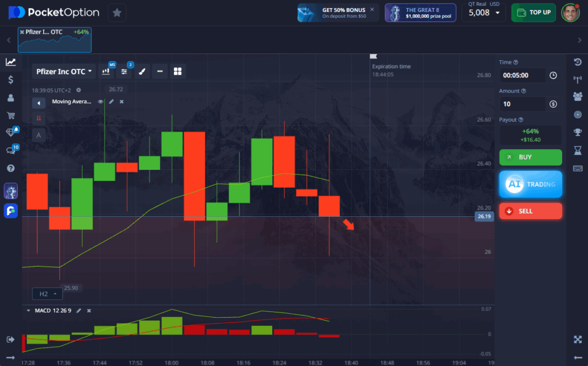
Task: Open the multi-chart grid layout icon
Action: click(x=177, y=71)
